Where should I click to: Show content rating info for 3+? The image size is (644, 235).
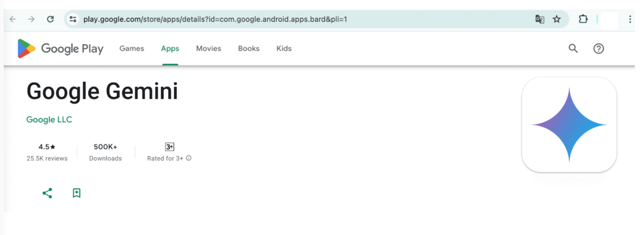coord(189,158)
